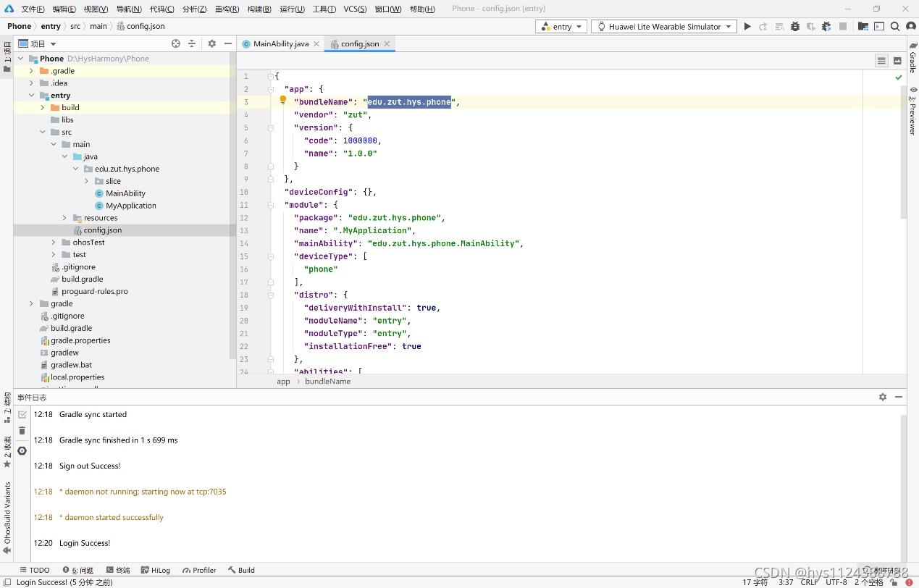This screenshot has height=588, width=919.
Task: Select proguard-rules.pro file
Action: click(95, 291)
